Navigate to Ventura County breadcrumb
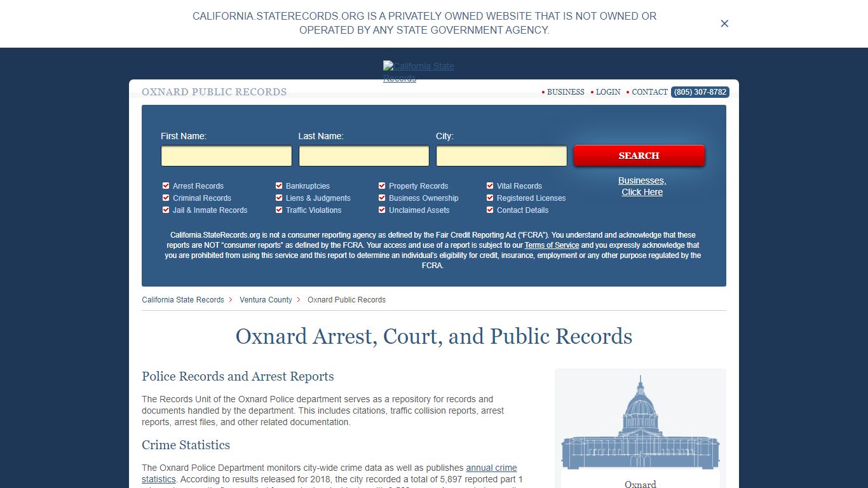 [x=266, y=300]
